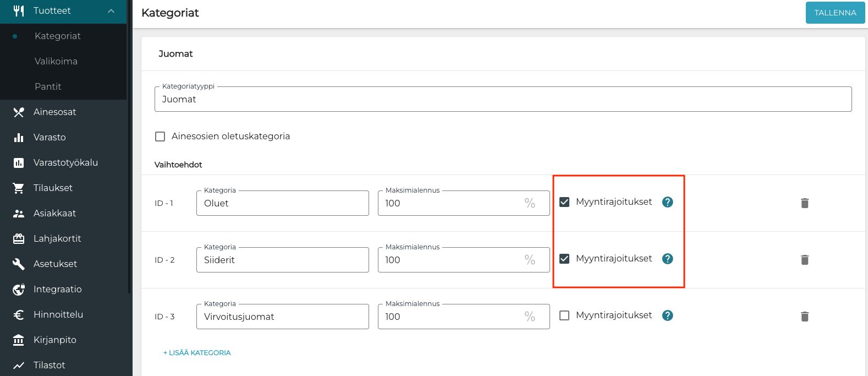
Task: Delete the Oluet category row
Action: 804,203
